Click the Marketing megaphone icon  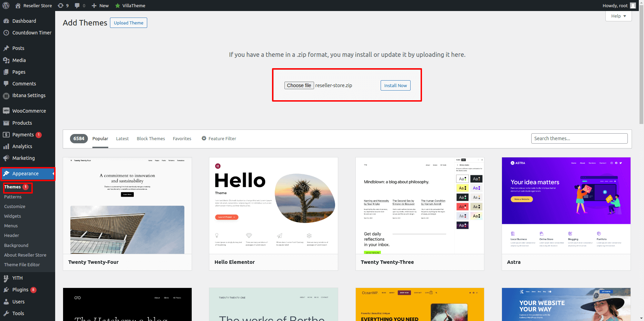pos(6,158)
